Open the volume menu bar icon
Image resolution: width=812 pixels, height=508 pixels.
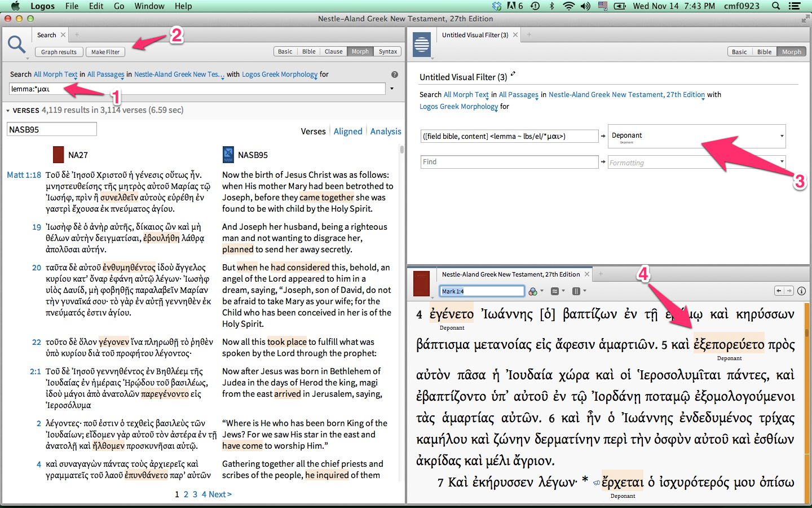[x=586, y=6]
